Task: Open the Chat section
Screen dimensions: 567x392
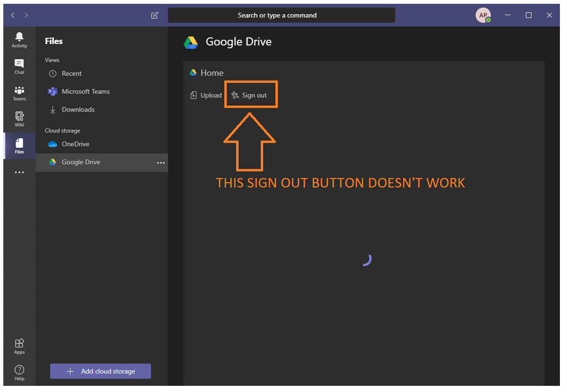Action: tap(19, 67)
